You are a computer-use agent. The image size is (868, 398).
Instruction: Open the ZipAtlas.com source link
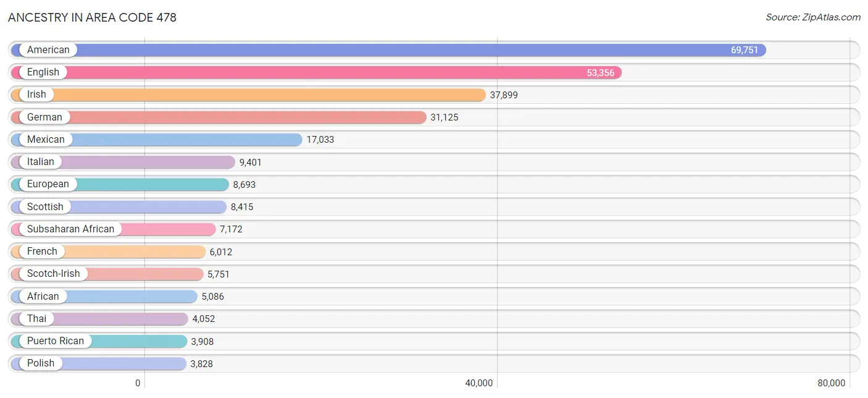click(813, 17)
